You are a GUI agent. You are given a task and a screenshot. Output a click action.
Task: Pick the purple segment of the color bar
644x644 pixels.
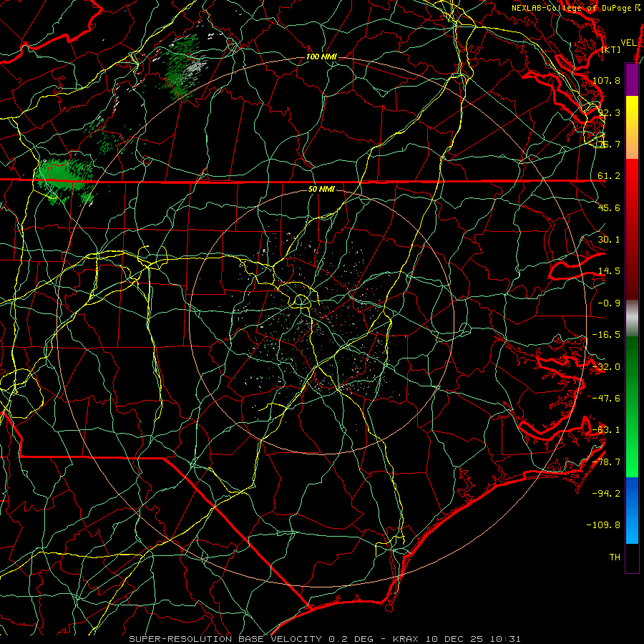[x=632, y=79]
